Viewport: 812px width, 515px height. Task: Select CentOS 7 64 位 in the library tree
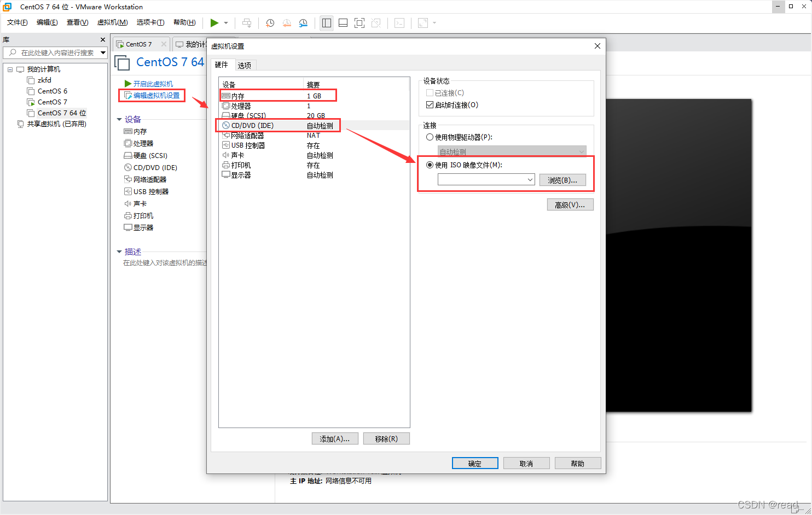(62, 113)
